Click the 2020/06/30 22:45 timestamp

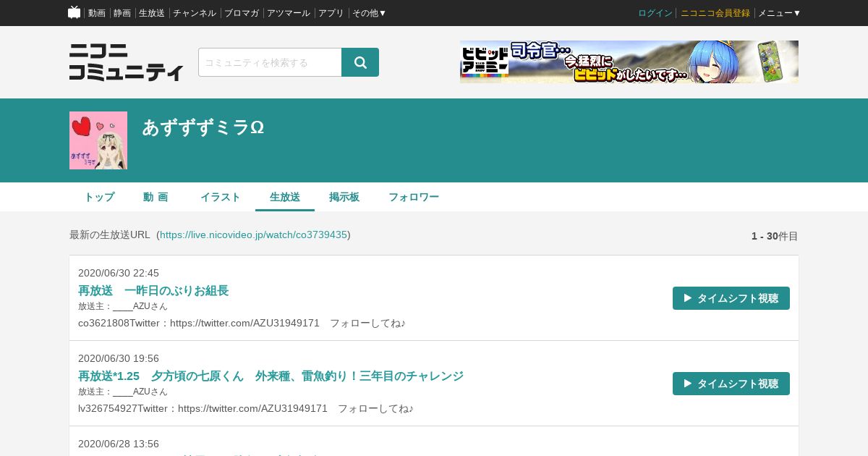click(119, 273)
